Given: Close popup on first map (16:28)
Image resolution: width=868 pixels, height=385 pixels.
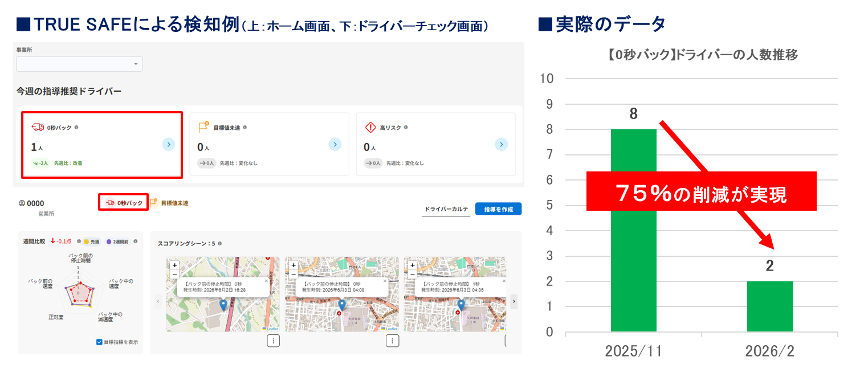Looking at the screenshot, I should click(266, 281).
